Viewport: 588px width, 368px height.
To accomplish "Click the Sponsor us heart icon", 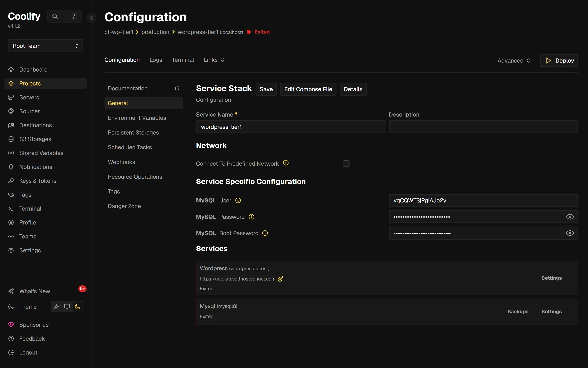I will [11, 325].
